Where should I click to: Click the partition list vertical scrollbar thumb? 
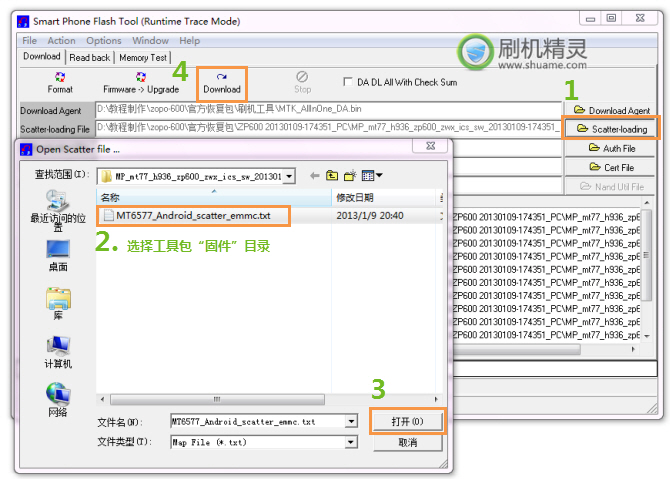646,255
